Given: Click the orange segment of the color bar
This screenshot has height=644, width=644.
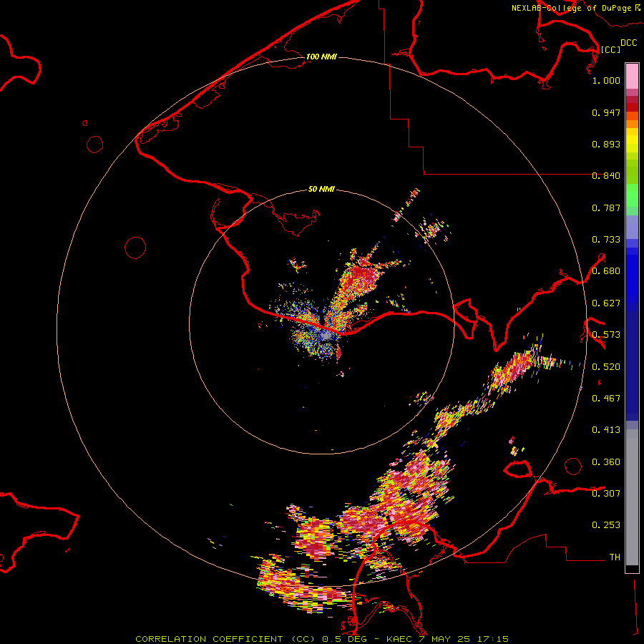Looking at the screenshot, I should 632,124.
